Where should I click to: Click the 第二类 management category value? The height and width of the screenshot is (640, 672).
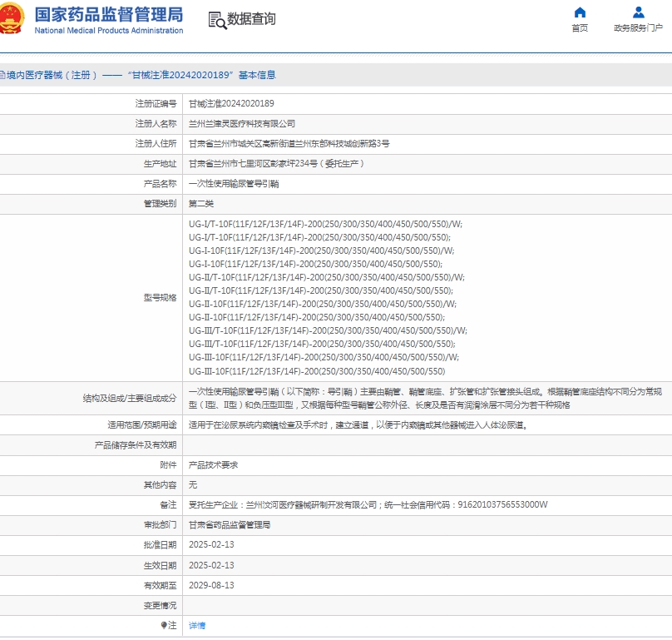(201, 203)
